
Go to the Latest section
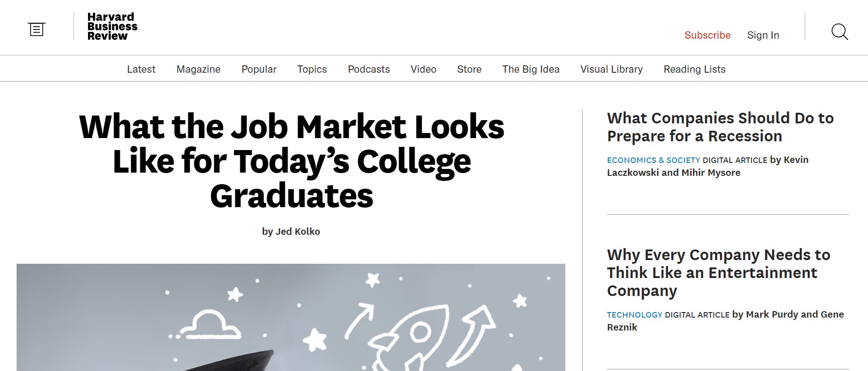click(141, 69)
